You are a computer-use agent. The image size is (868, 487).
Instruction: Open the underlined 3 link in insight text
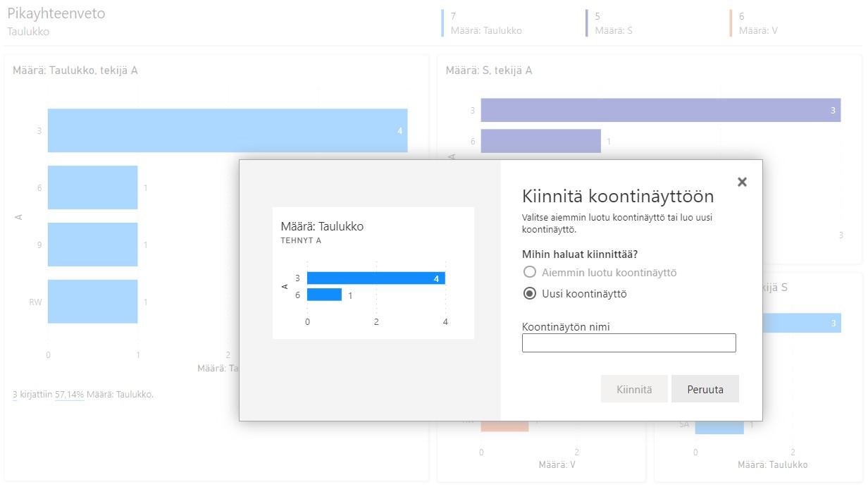tap(15, 395)
